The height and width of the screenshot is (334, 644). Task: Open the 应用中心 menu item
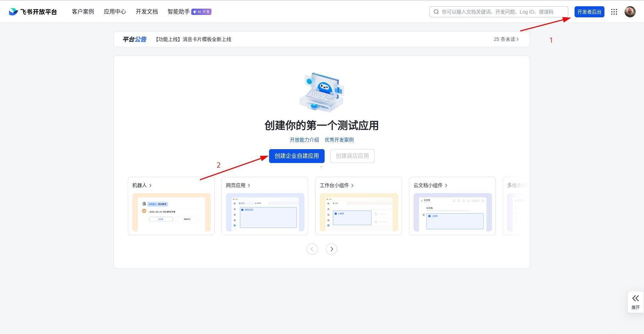(115, 12)
